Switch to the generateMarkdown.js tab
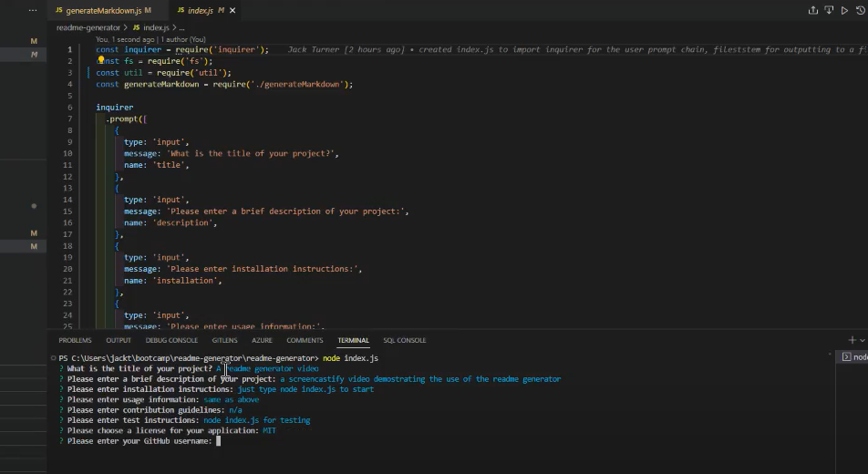 point(102,11)
